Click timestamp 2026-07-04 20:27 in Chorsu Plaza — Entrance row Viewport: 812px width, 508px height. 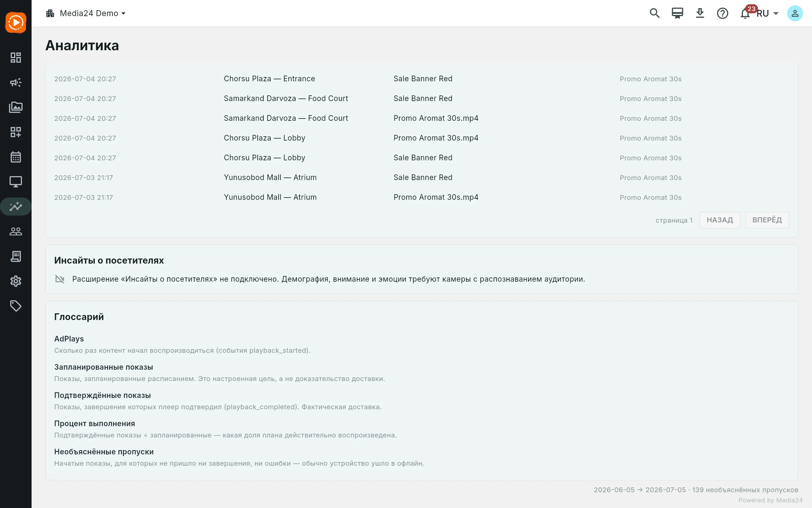point(85,79)
